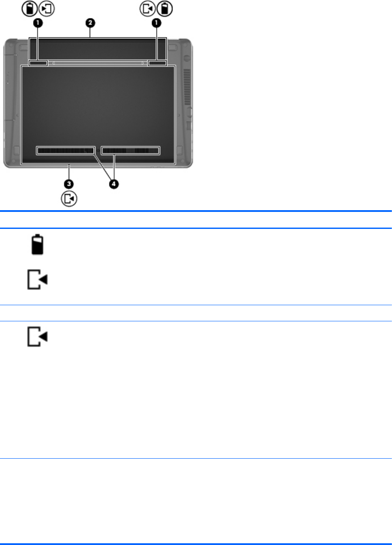Click callout number 2 above battery bay

(x=90, y=22)
